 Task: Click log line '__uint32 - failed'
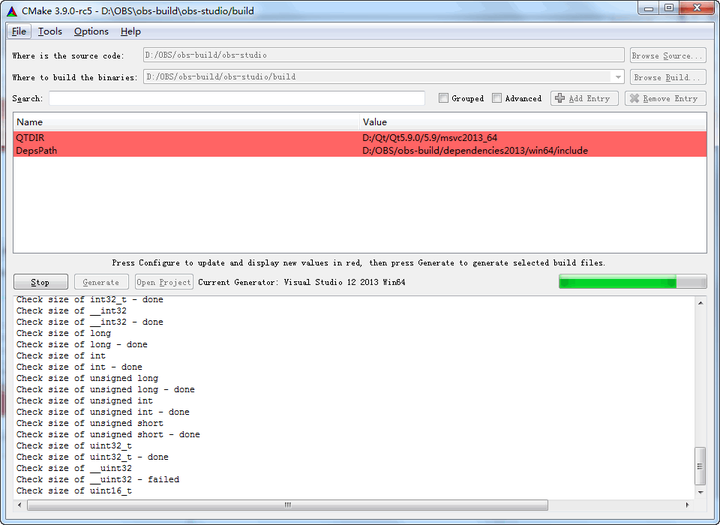point(98,480)
